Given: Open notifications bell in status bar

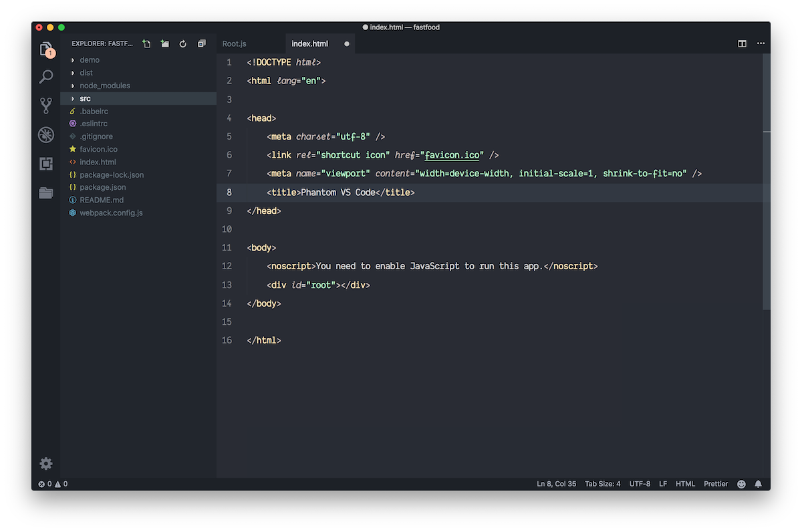Looking at the screenshot, I should [x=759, y=484].
